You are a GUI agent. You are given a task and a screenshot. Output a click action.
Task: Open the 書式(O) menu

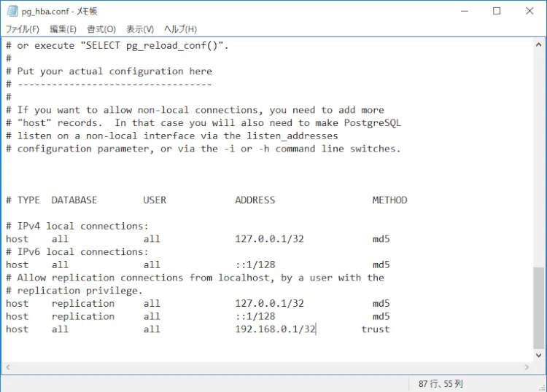coord(101,29)
